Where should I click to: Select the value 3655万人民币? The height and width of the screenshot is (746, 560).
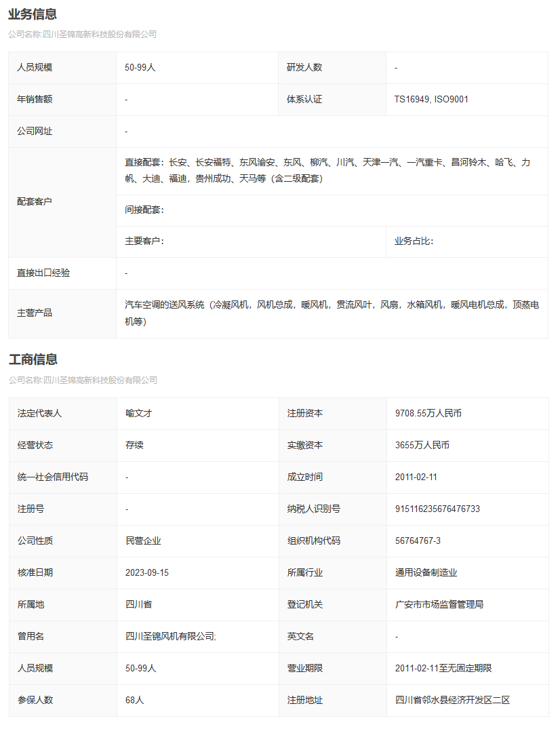click(422, 446)
